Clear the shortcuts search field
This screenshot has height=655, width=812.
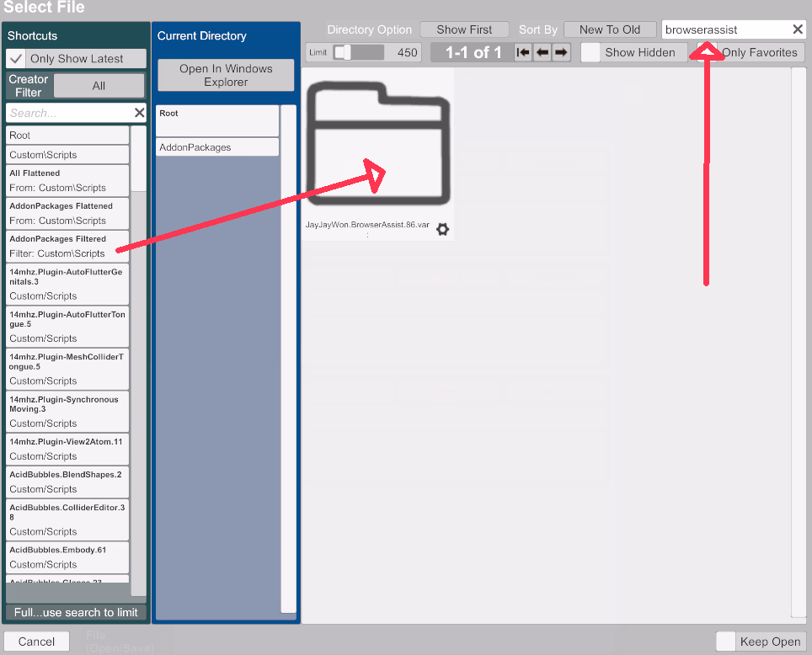tap(140, 113)
